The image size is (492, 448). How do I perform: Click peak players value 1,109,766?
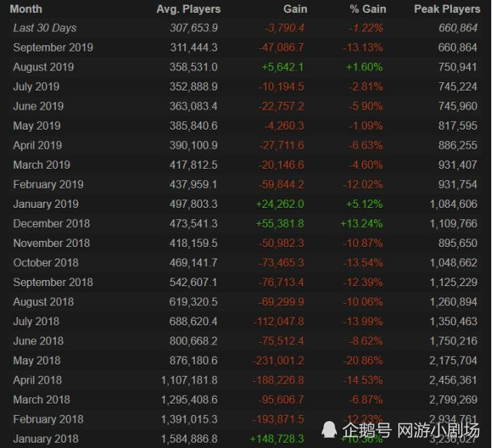tap(454, 223)
